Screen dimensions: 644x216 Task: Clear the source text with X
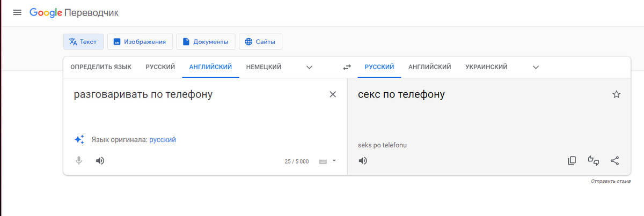(x=332, y=95)
